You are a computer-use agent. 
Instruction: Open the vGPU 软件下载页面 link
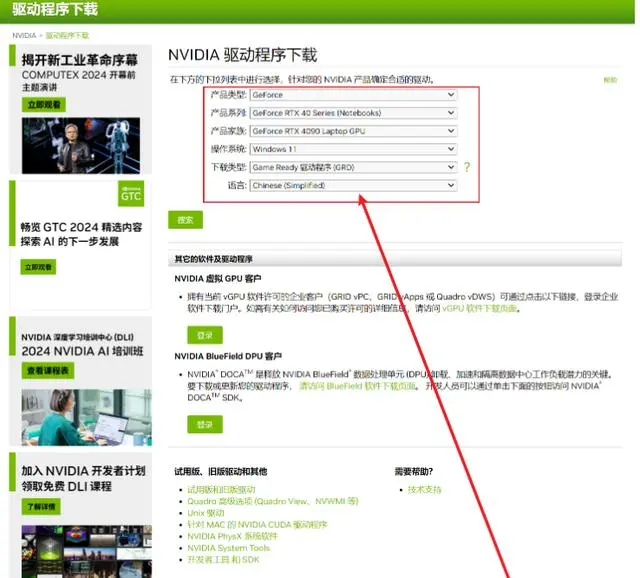tap(480, 309)
